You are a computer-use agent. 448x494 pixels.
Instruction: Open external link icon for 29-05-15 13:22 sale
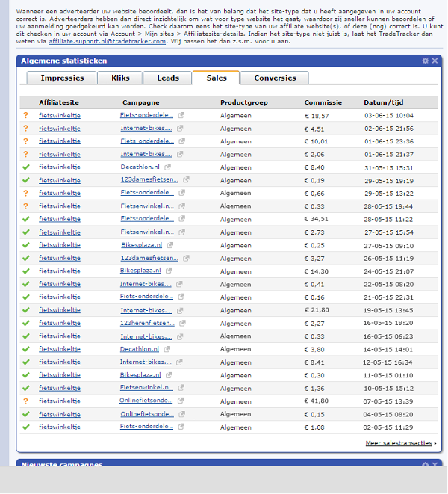tap(181, 193)
